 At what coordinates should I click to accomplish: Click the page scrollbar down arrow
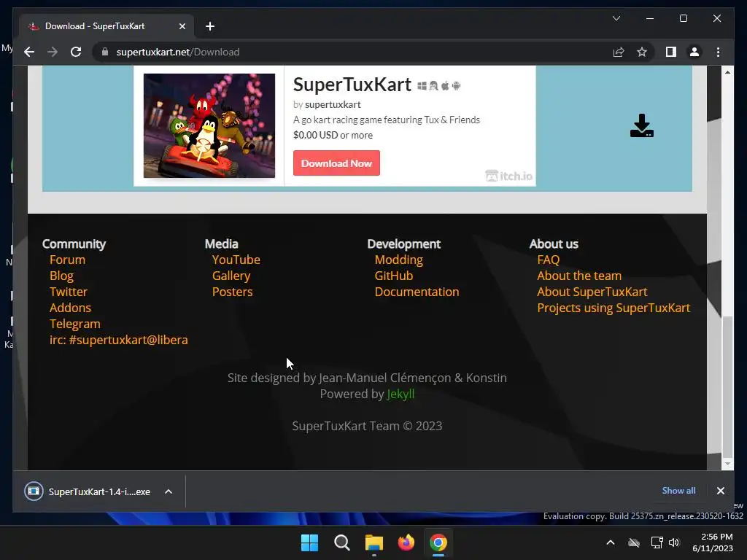coord(727,463)
